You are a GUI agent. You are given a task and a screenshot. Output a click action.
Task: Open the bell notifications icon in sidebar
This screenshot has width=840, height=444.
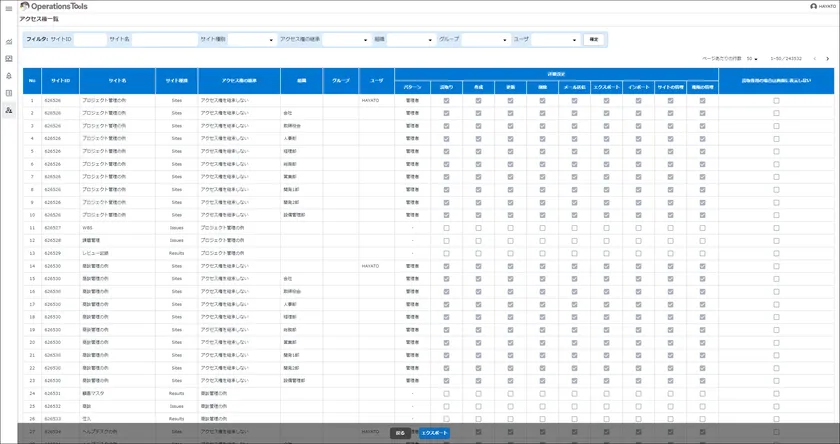(x=9, y=76)
